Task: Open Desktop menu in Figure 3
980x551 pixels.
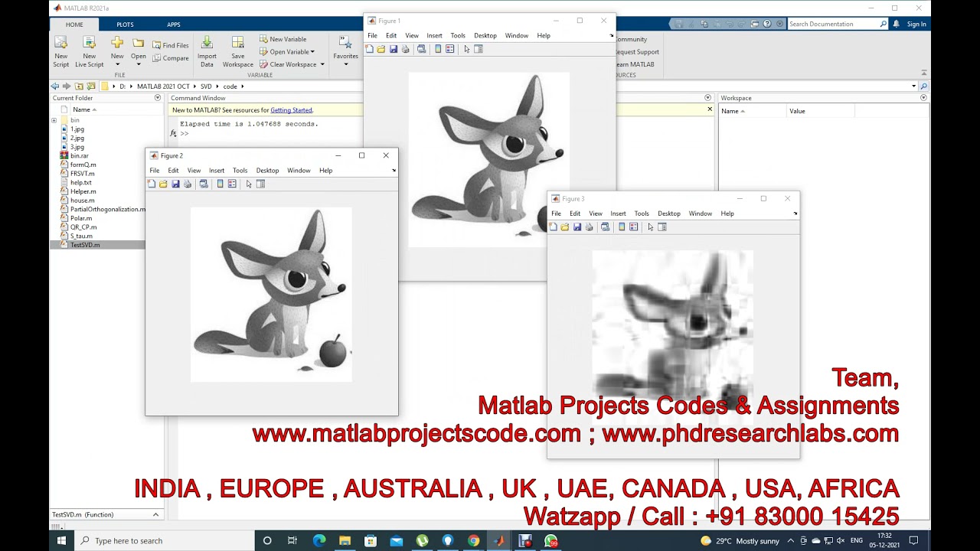Action: [668, 214]
